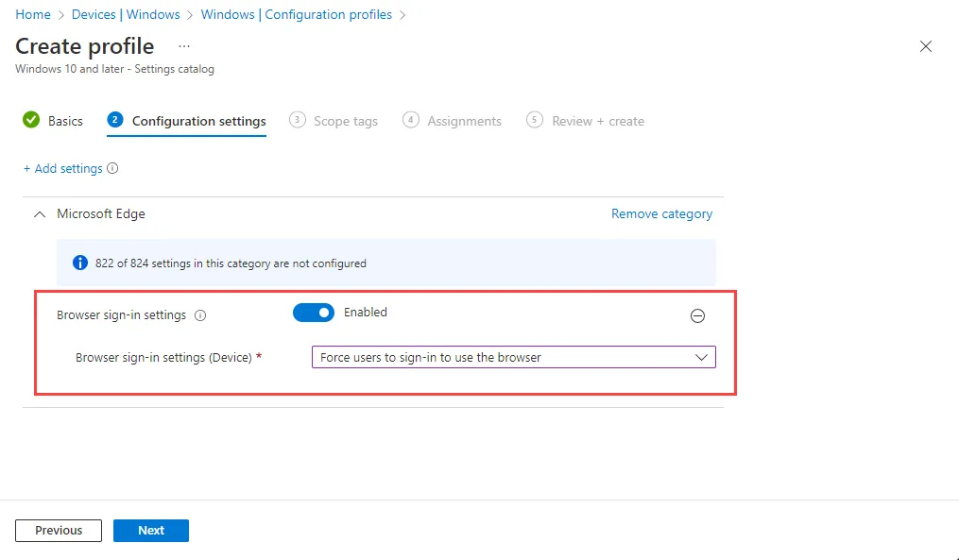Show info for Browser sign-in settings

200,315
